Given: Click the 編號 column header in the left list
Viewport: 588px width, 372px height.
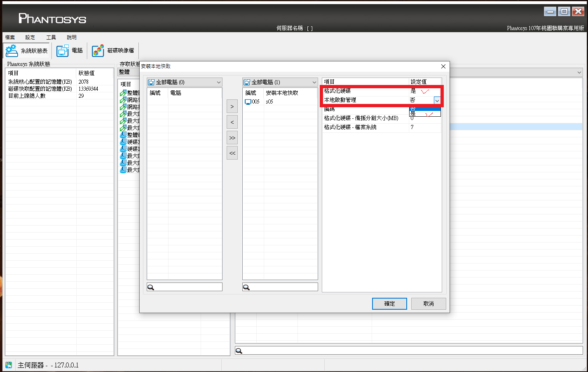Looking at the screenshot, I should click(155, 93).
